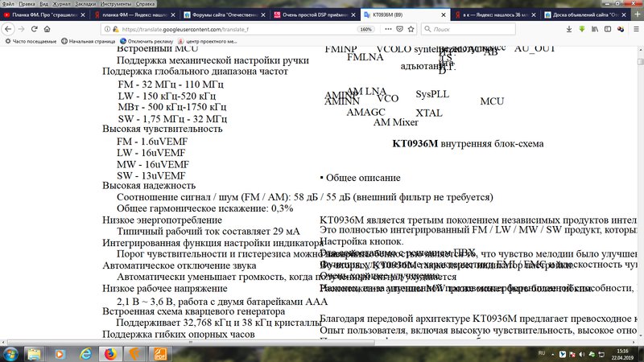Click the SysPLL label in diagram
This screenshot has width=644, height=362.
(x=432, y=94)
